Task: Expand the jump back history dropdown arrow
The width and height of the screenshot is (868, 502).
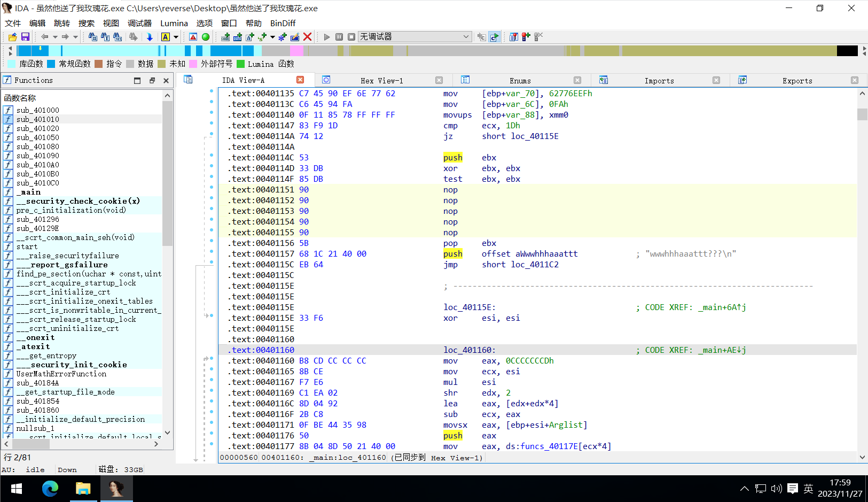Action: [54, 37]
